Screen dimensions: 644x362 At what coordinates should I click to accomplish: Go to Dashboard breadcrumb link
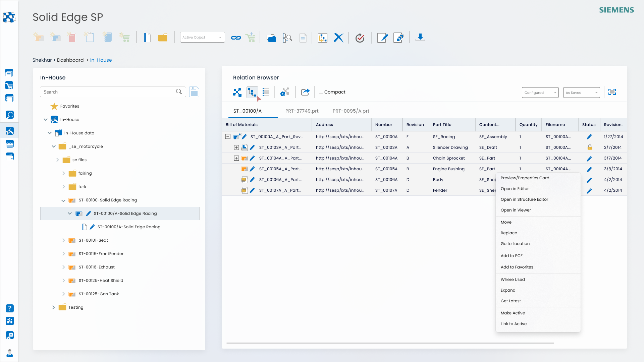coord(70,60)
